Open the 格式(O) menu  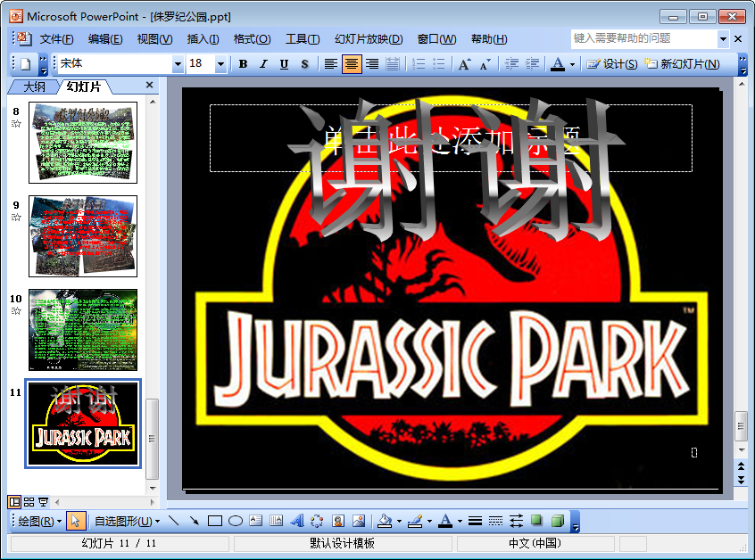252,39
